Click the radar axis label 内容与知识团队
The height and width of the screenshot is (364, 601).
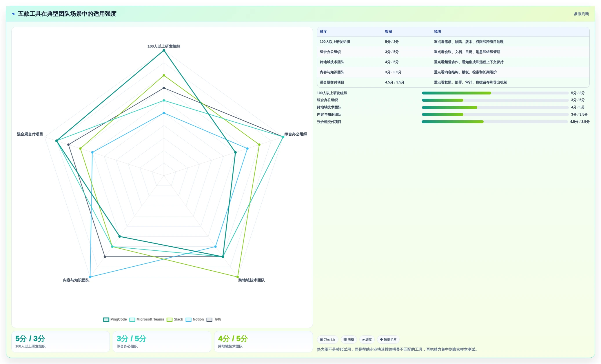tap(76, 280)
